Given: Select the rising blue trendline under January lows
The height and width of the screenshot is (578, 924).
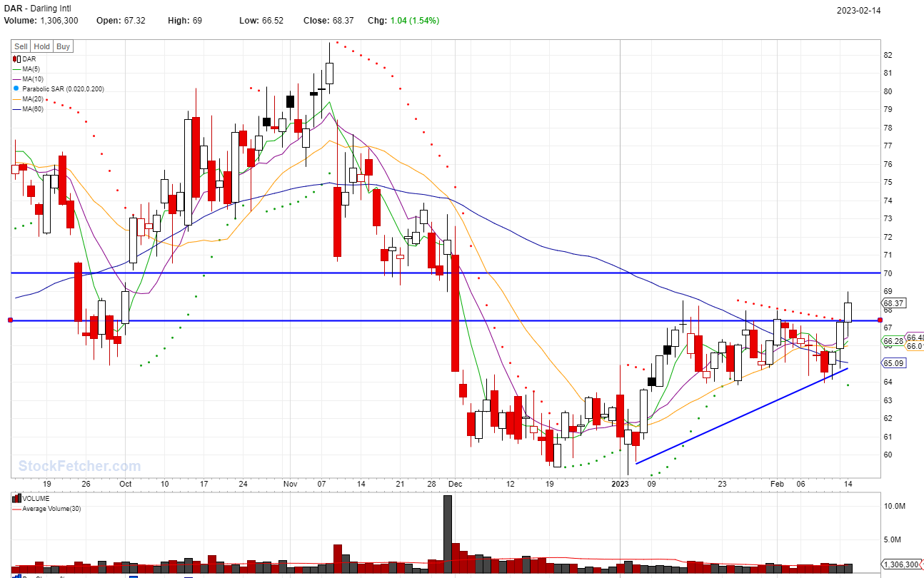Looking at the screenshot, I should click(x=741, y=415).
